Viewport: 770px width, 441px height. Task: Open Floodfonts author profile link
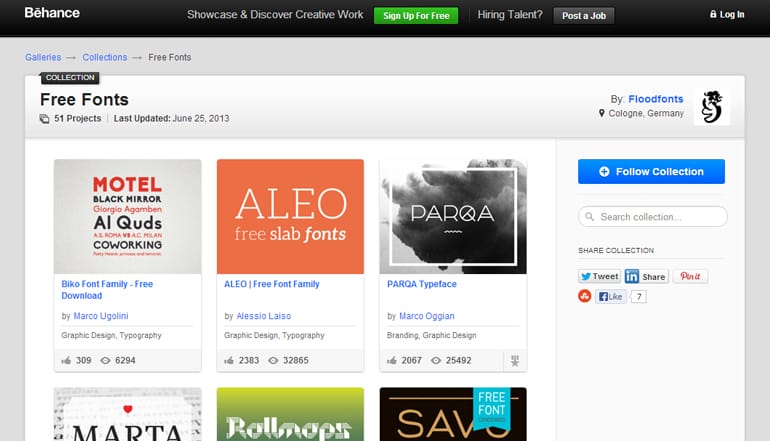pos(656,99)
